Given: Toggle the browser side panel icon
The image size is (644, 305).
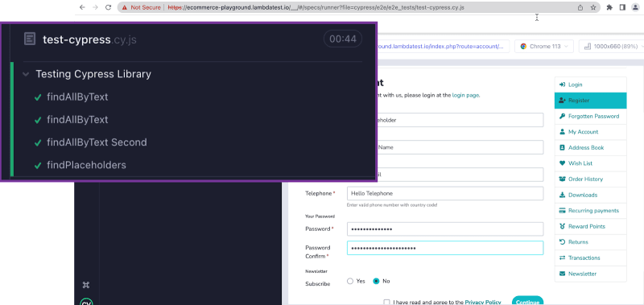Looking at the screenshot, I should click(622, 7).
